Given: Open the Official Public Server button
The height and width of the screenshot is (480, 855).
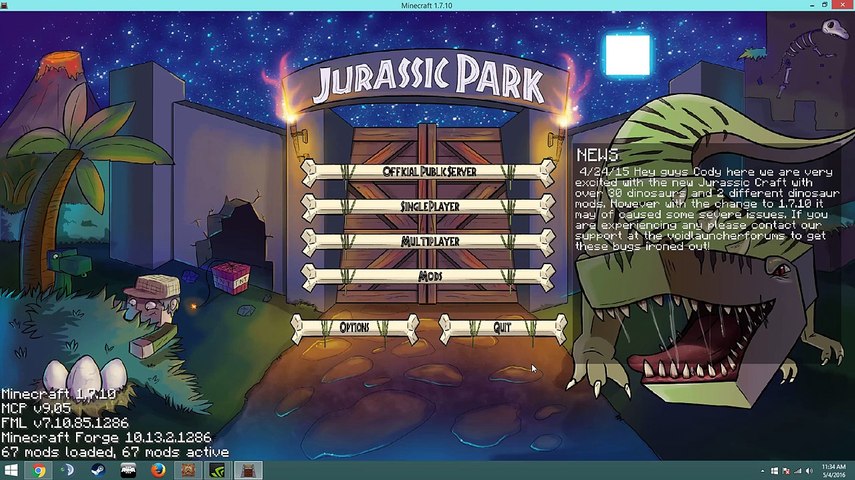Looking at the screenshot, I should coord(429,172).
